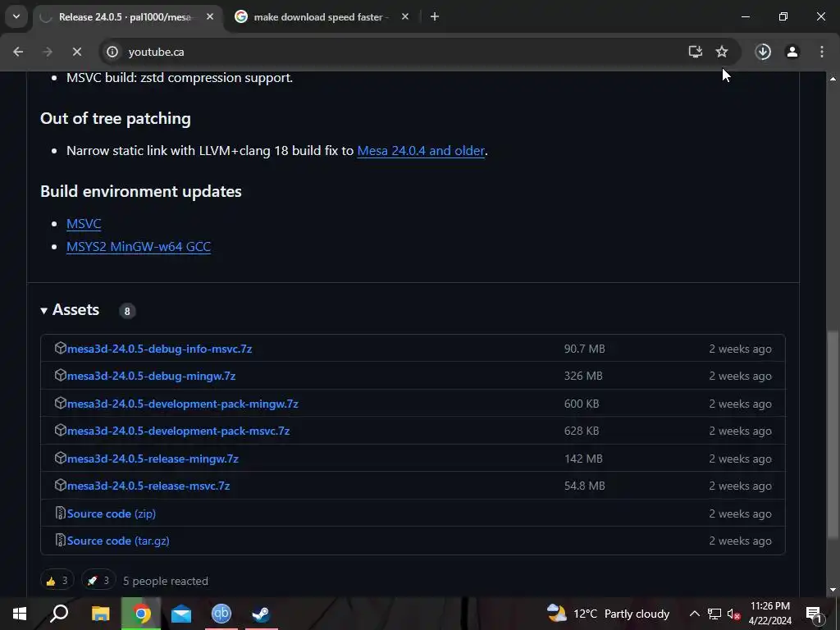
Task: Click zip file icon beside Source code (zip)
Action: (61, 514)
